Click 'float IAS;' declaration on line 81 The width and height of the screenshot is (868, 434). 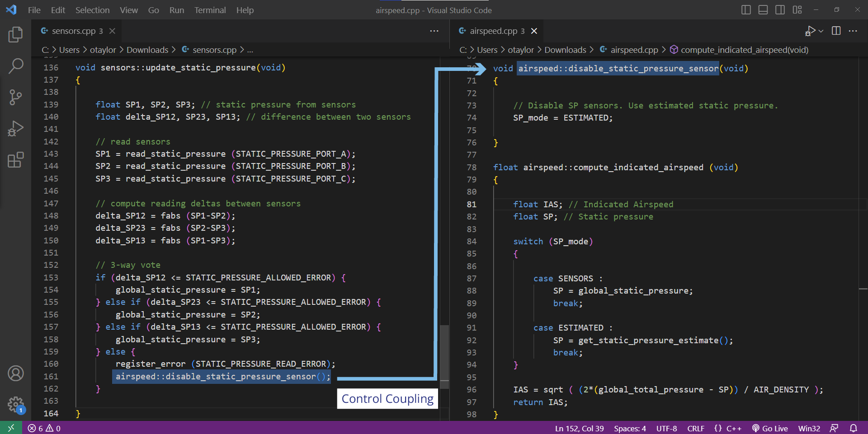click(538, 205)
